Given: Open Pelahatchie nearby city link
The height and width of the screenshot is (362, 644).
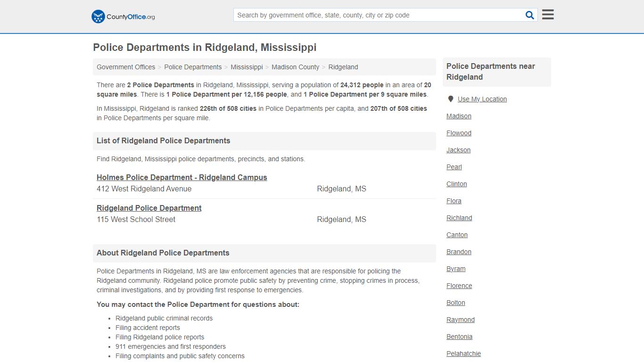Looking at the screenshot, I should [463, 354].
